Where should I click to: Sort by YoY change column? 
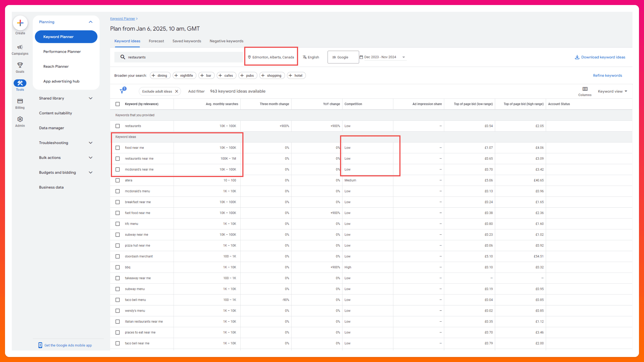click(x=331, y=104)
